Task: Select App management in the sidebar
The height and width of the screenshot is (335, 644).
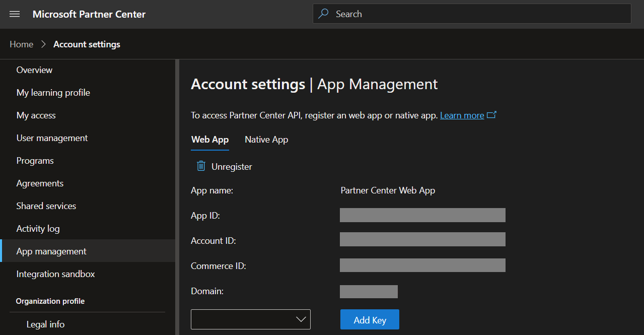Action: [x=88, y=251]
